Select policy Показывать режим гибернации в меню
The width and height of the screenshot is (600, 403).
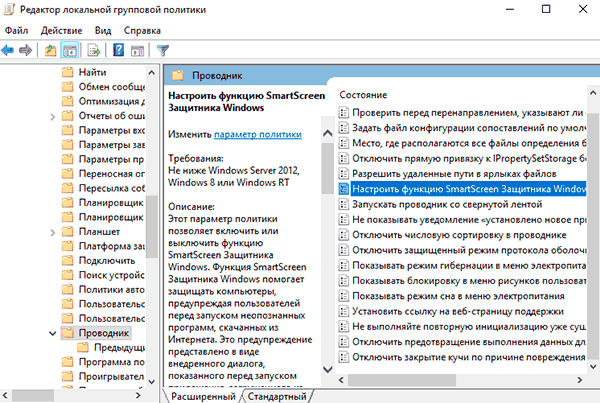click(462, 266)
